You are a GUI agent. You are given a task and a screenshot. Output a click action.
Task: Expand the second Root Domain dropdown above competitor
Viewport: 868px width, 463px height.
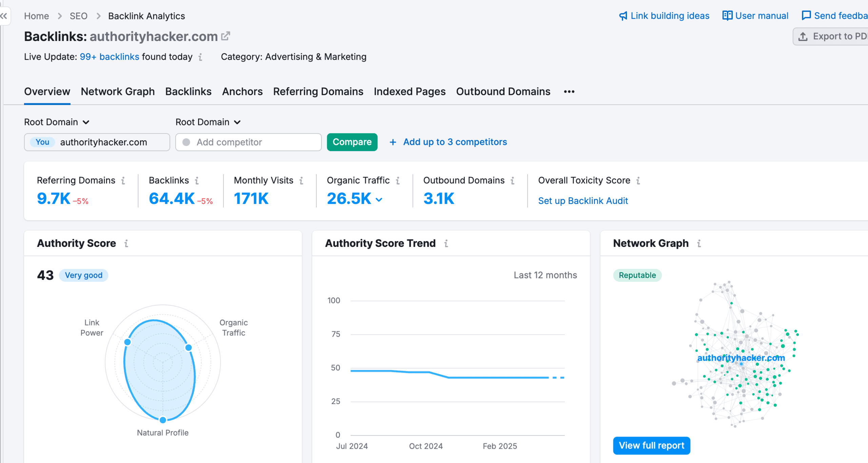point(208,122)
